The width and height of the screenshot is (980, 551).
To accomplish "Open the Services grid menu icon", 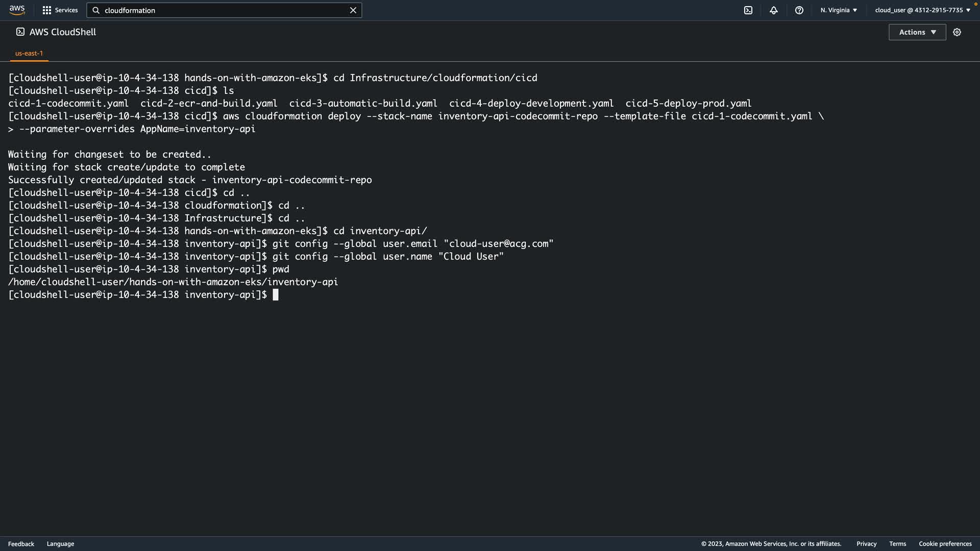I will pyautogui.click(x=47, y=10).
